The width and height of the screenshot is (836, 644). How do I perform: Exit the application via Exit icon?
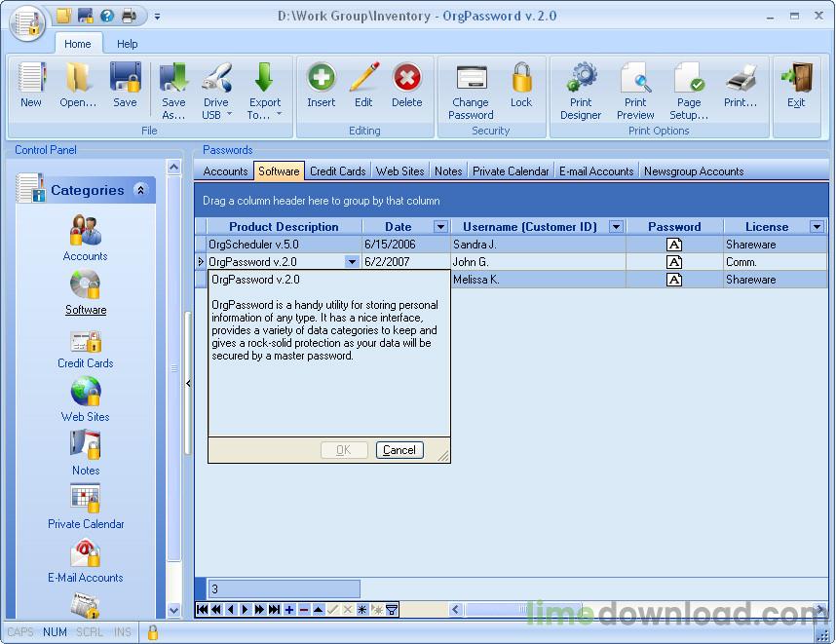coord(797,84)
